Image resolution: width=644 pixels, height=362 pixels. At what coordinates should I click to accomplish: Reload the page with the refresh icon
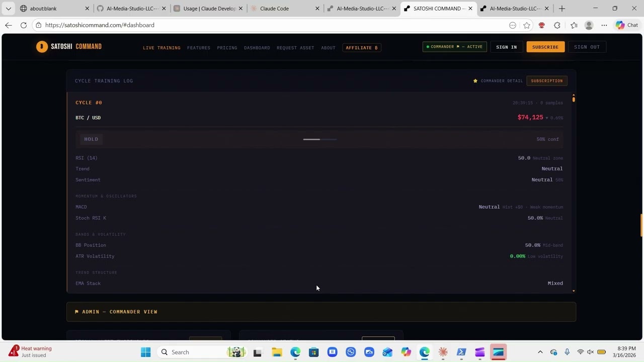pos(24,25)
